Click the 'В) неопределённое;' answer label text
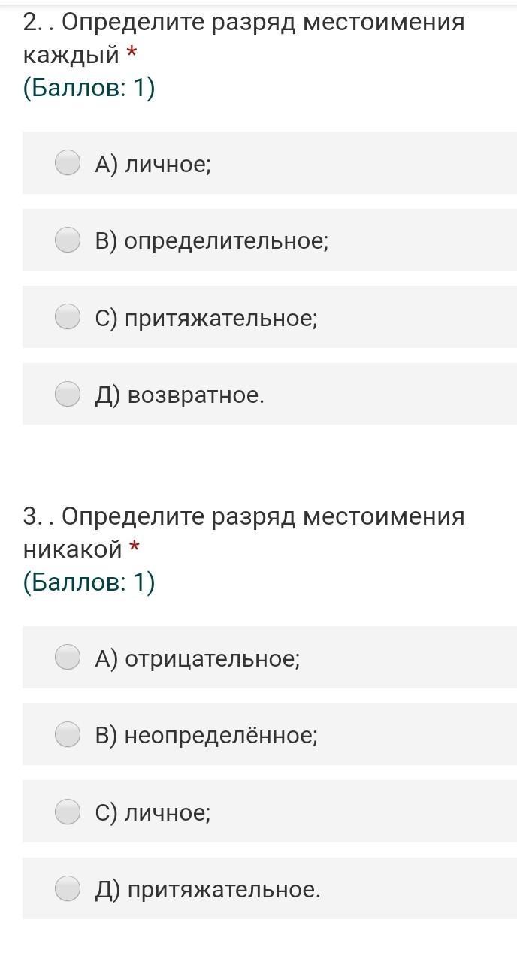The height and width of the screenshot is (980, 517). pyautogui.click(x=206, y=735)
